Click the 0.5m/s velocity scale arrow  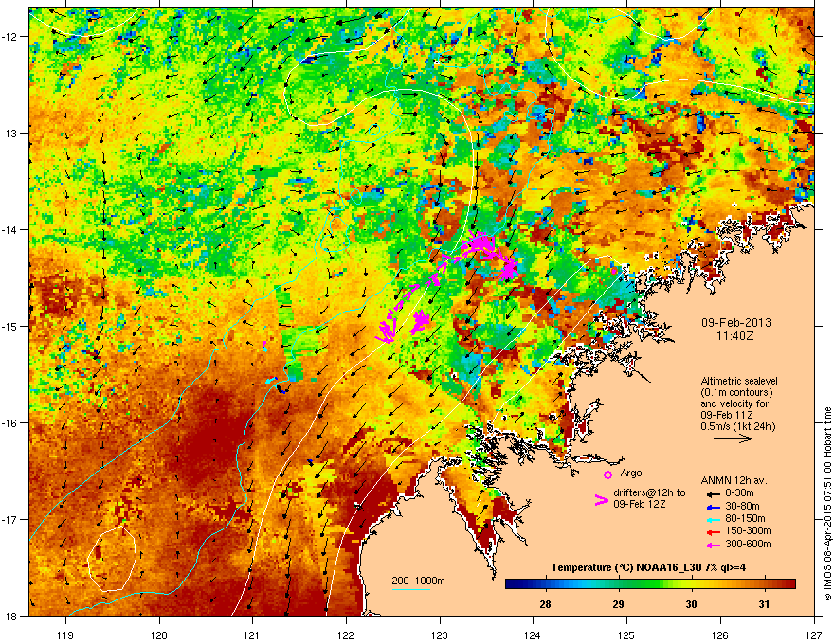(x=733, y=438)
